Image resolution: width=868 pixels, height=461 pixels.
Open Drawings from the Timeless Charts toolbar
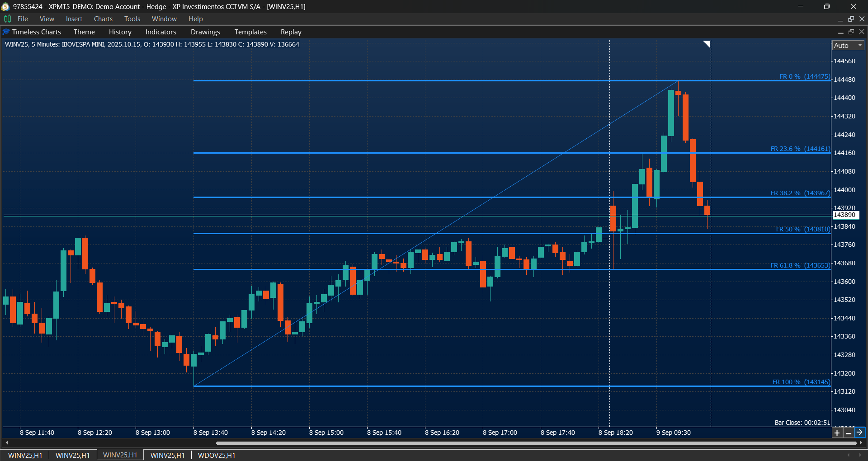[x=205, y=32]
